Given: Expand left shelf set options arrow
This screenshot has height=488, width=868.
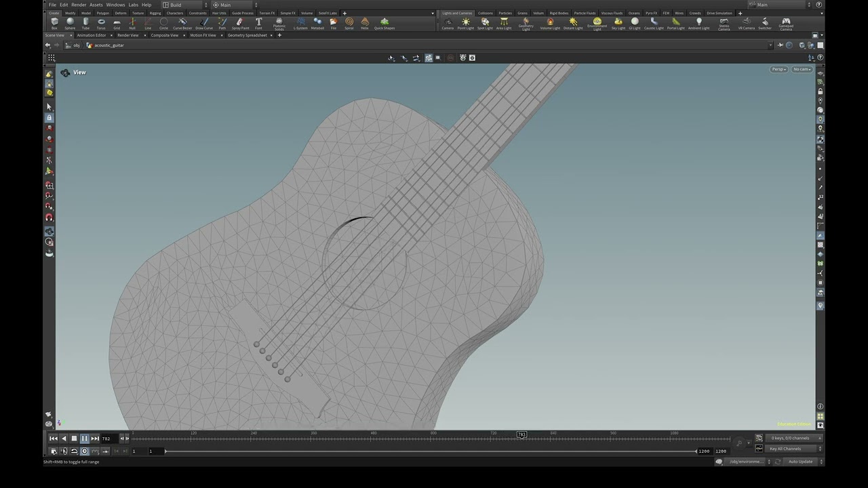Looking at the screenshot, I should (433, 13).
